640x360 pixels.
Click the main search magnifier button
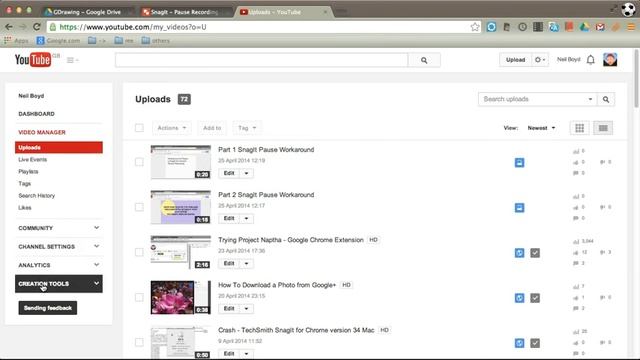coord(424,60)
